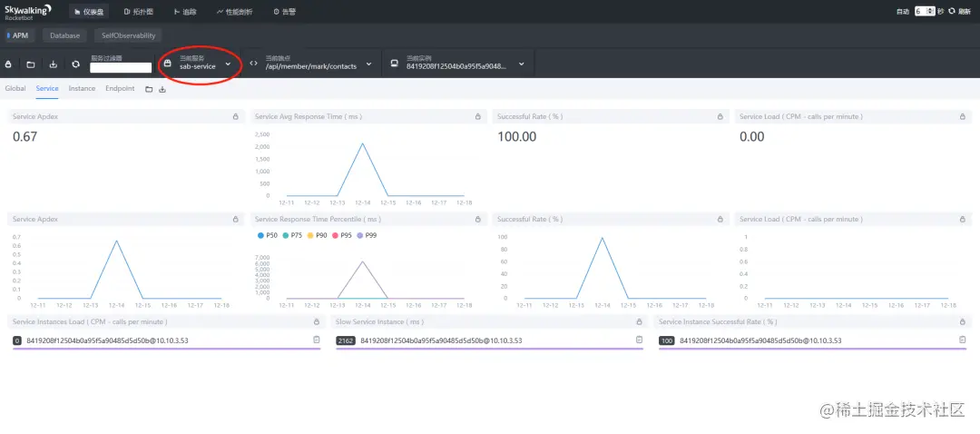Switch to the Instance tab

point(82,89)
